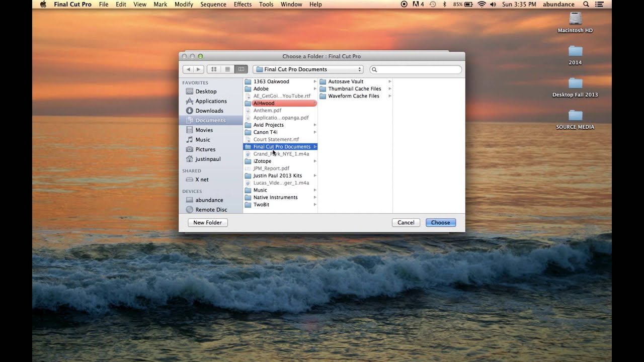Select the Thumbnail Cache Files folder
The width and height of the screenshot is (644, 362).
355,88
